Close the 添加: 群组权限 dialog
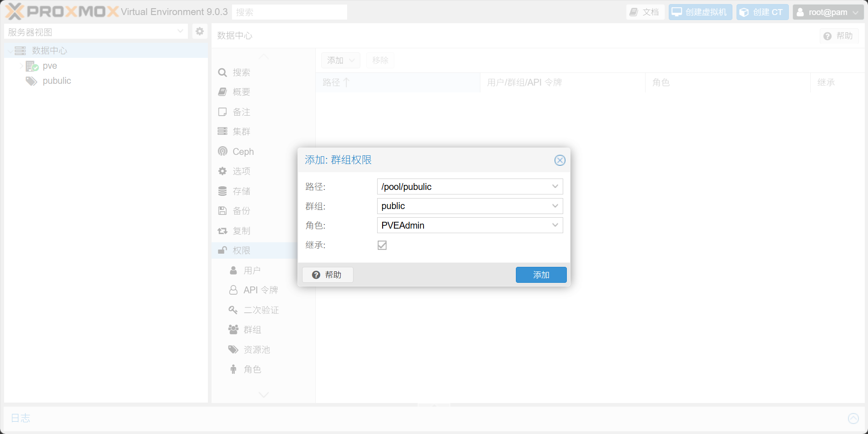Screen dimensions: 868x434 [x=560, y=160]
